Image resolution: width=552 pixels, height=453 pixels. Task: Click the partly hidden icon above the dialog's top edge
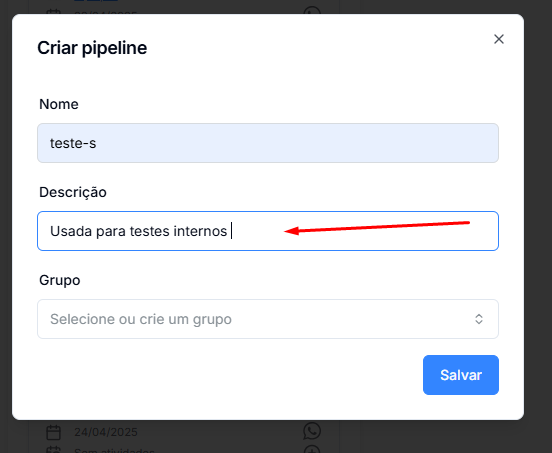[312, 11]
